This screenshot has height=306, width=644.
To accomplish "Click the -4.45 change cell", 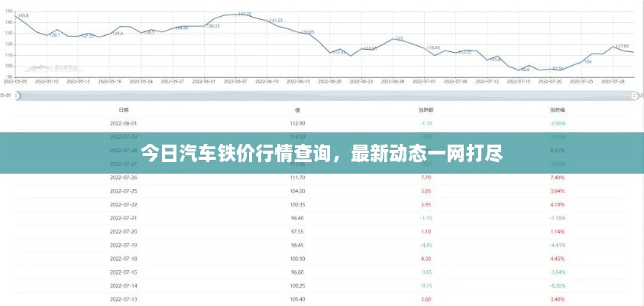I will point(426,245).
